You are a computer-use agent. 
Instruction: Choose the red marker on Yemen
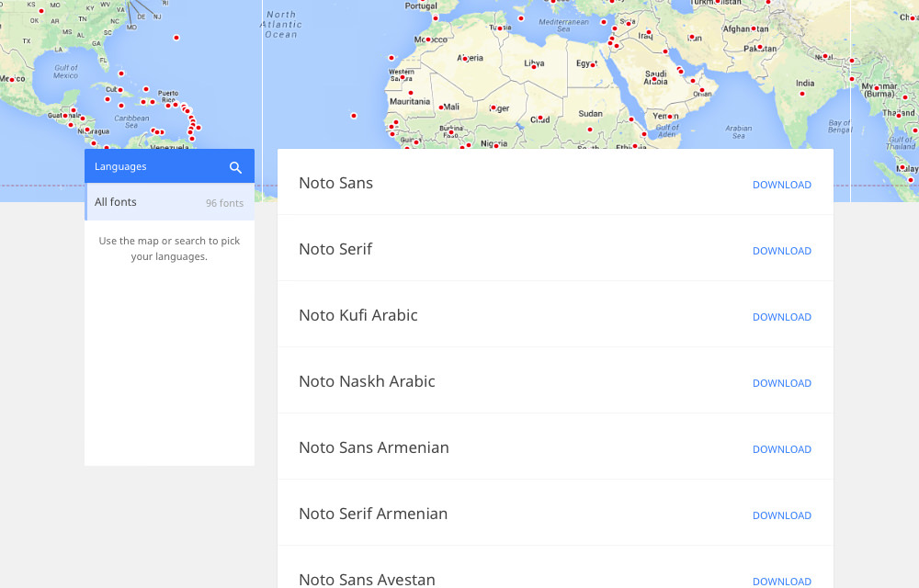[x=669, y=117]
